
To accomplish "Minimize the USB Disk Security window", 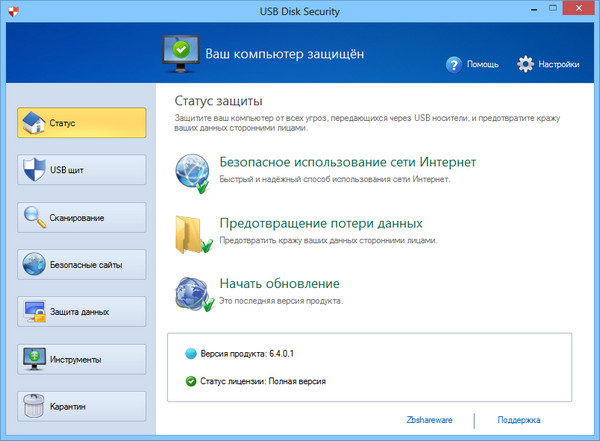I will (x=521, y=10).
